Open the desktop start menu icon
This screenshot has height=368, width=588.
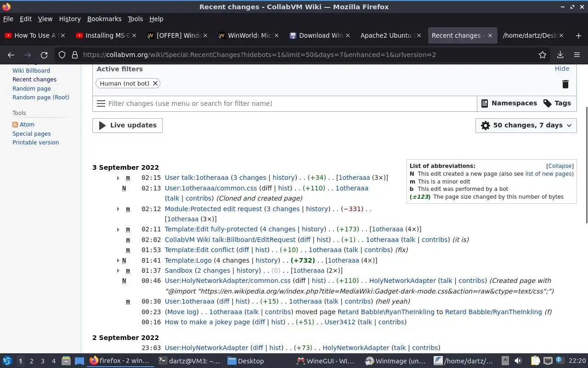pos(7,361)
